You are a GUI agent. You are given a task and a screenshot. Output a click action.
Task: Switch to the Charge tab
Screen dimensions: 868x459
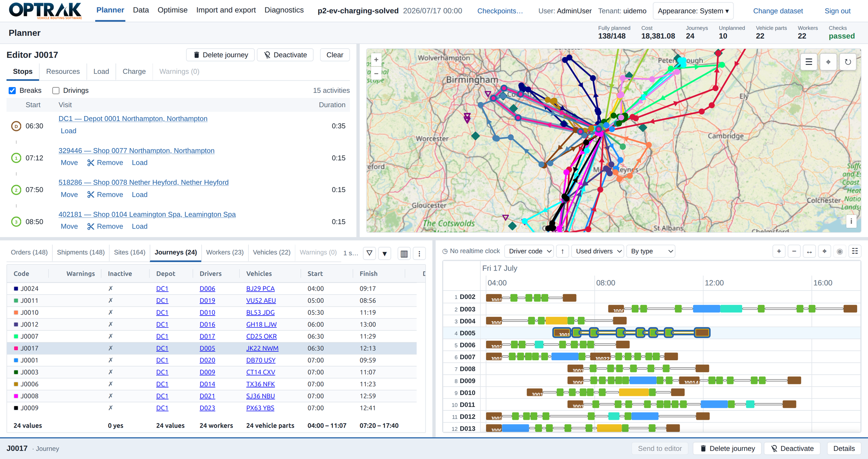click(x=134, y=72)
